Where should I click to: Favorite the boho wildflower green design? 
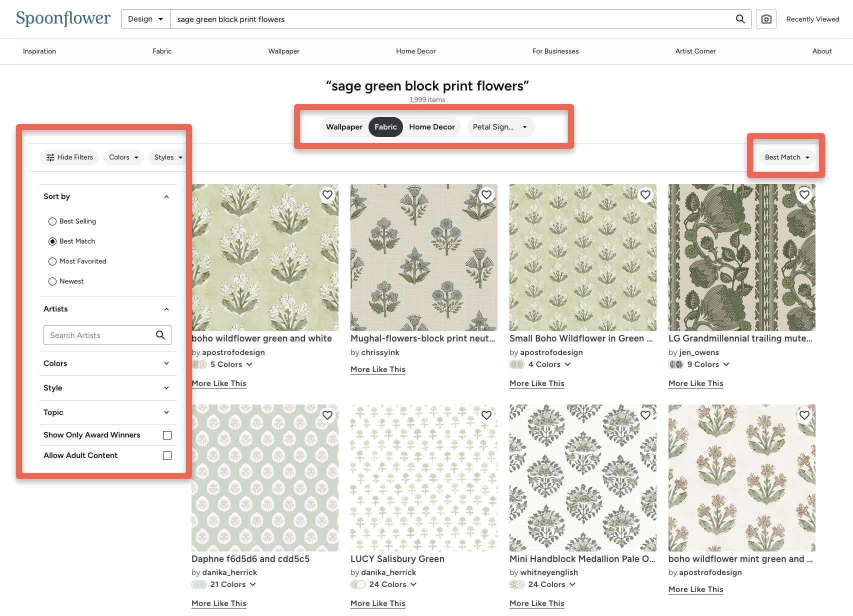click(327, 194)
